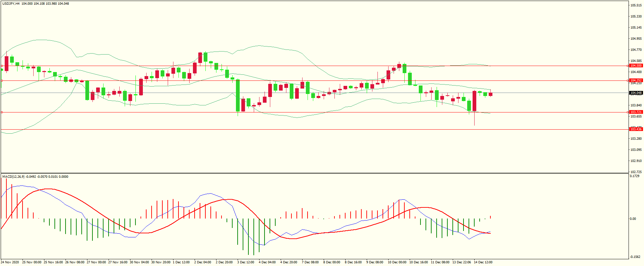Click the 7 Dec 08:00 time label
The height and width of the screenshot is (266, 644).
(310, 262)
